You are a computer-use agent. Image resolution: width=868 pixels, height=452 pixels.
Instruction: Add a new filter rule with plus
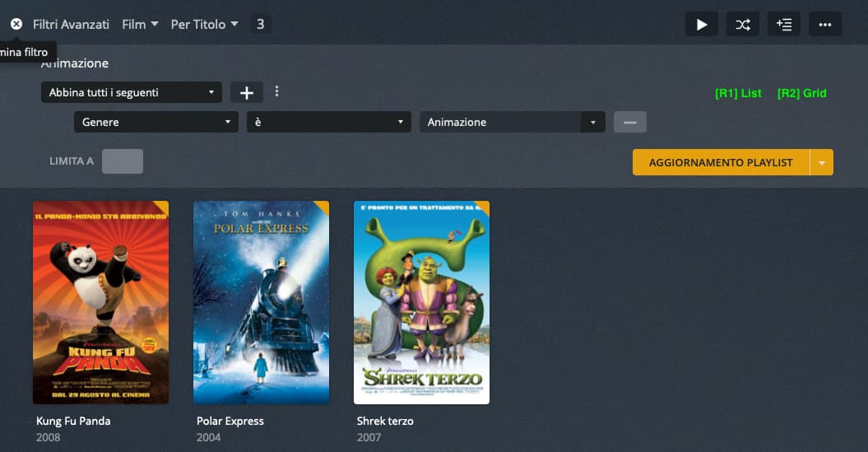coord(246,92)
